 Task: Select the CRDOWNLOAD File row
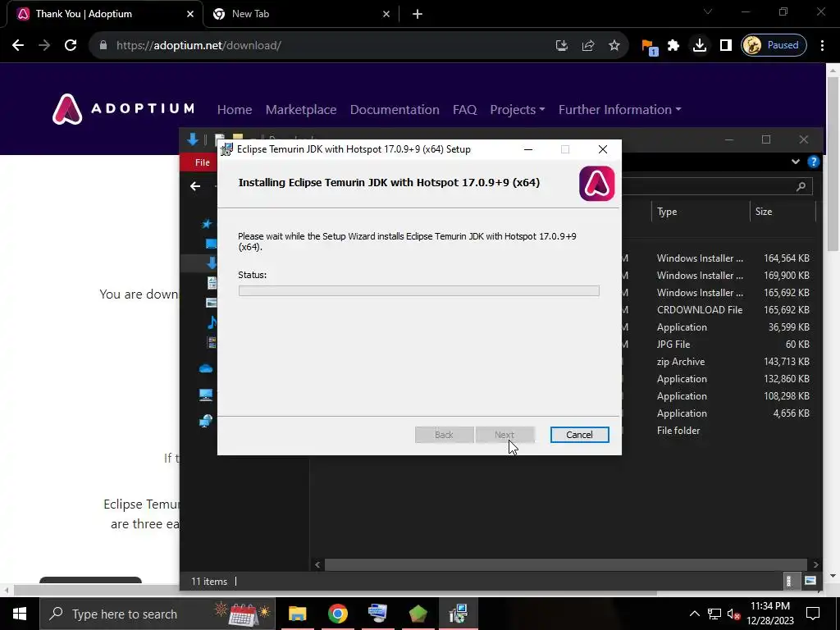coord(718,309)
